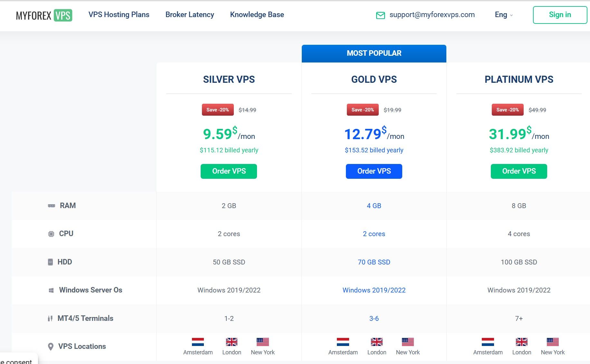Click the MYFOREX VPS logo
This screenshot has width=590, height=364.
[44, 15]
